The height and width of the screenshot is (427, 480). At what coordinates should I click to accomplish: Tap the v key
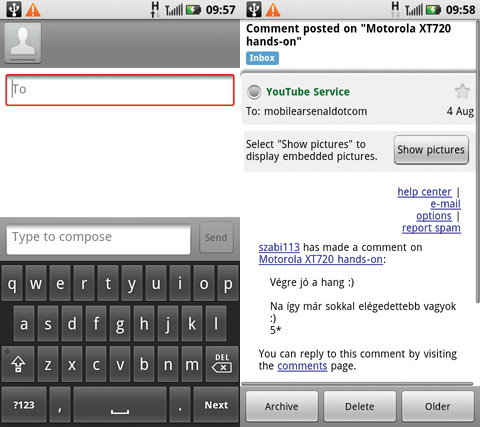pos(120,364)
